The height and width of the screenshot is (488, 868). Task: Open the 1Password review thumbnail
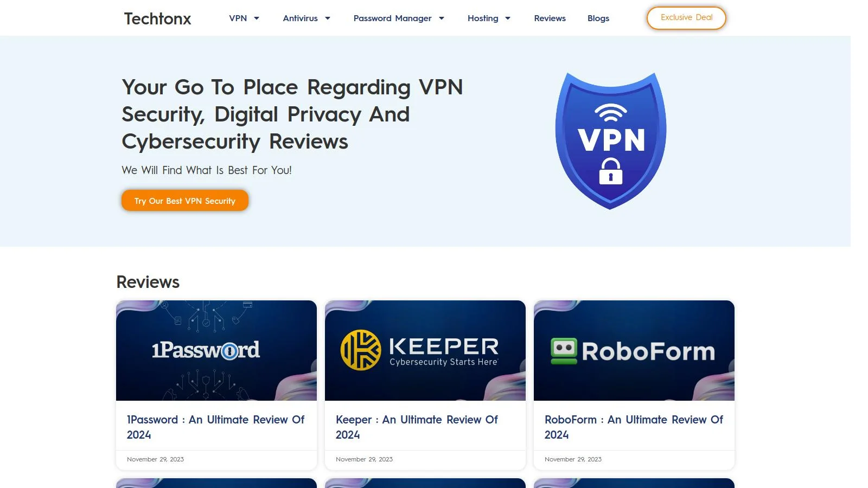coord(216,350)
